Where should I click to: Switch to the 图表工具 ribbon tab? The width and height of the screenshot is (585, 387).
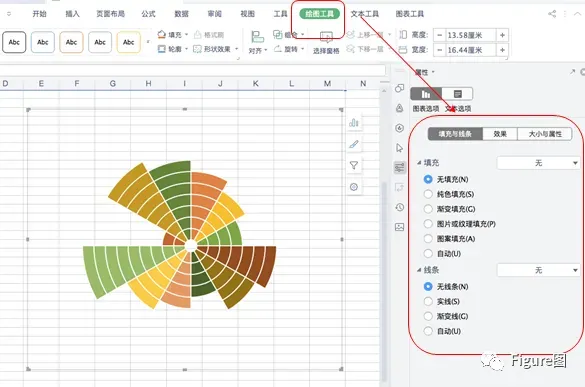click(410, 14)
